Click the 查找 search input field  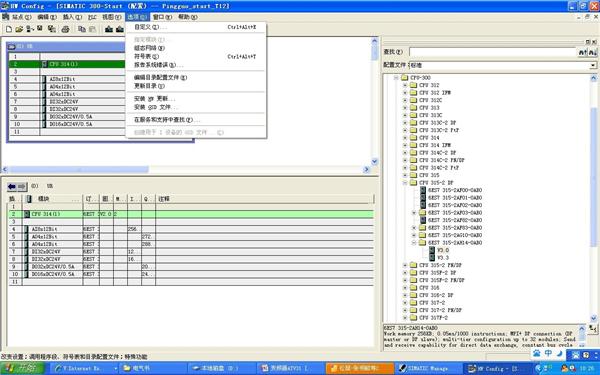tap(492, 52)
